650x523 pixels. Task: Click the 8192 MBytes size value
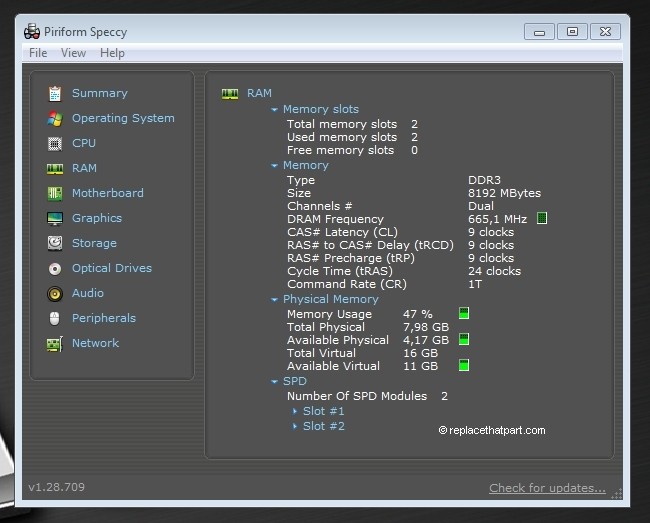click(504, 193)
